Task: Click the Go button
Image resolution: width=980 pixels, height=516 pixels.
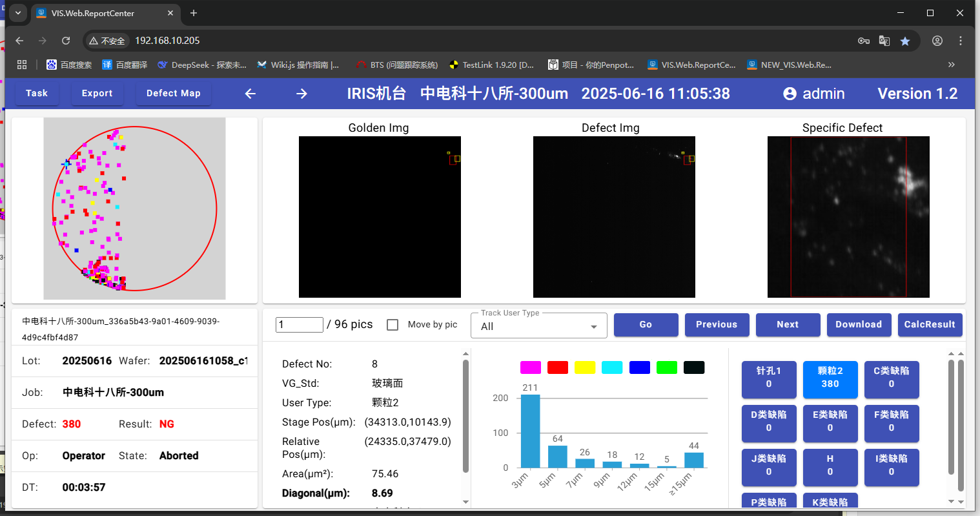Action: [x=646, y=325]
